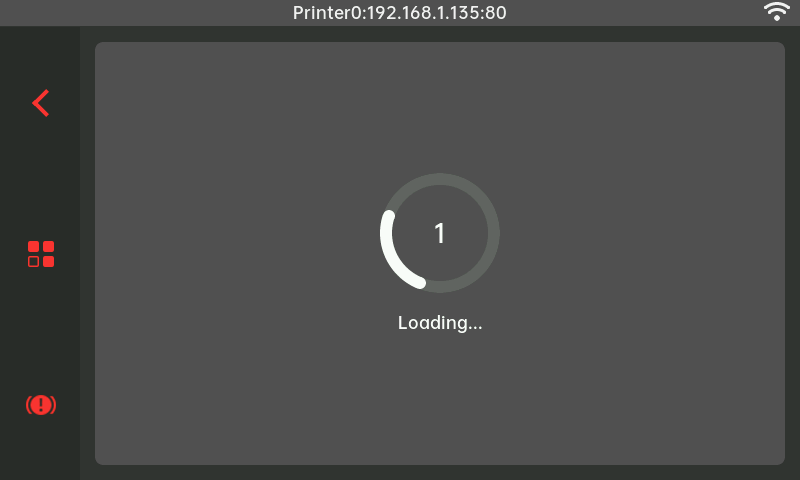Check the WiFi signal icon
The image size is (800, 480).
777,11
